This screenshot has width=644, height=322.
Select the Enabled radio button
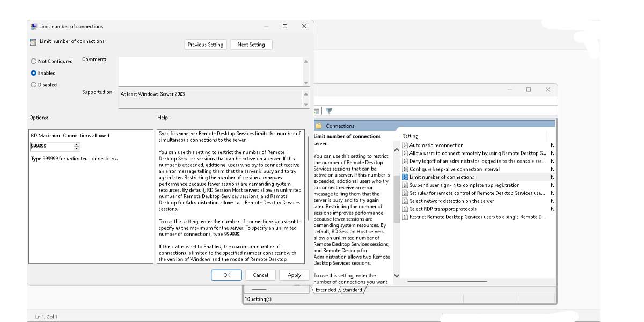click(x=34, y=73)
